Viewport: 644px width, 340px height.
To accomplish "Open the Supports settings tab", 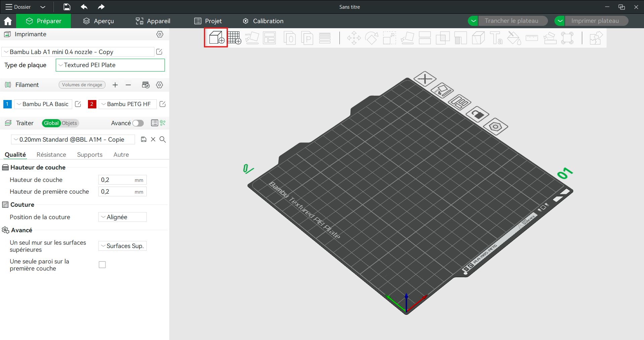I will click(x=90, y=155).
